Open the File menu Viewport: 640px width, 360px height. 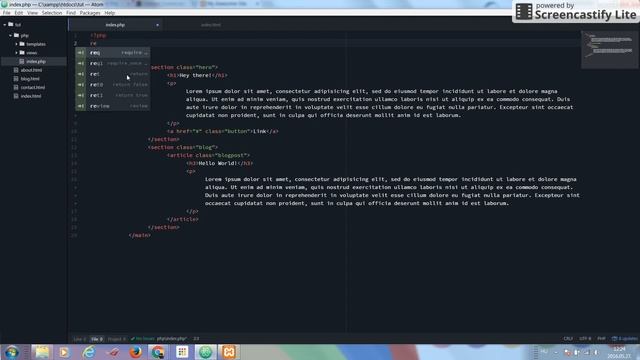point(7,13)
